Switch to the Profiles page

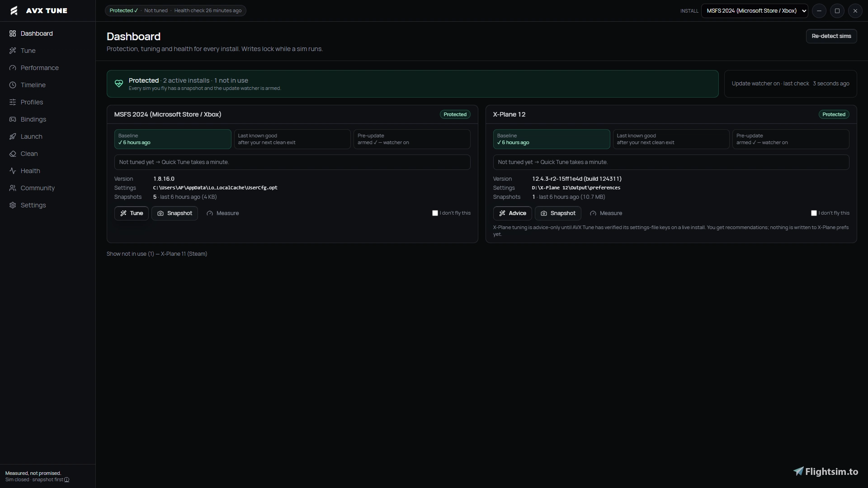pyautogui.click(x=32, y=102)
